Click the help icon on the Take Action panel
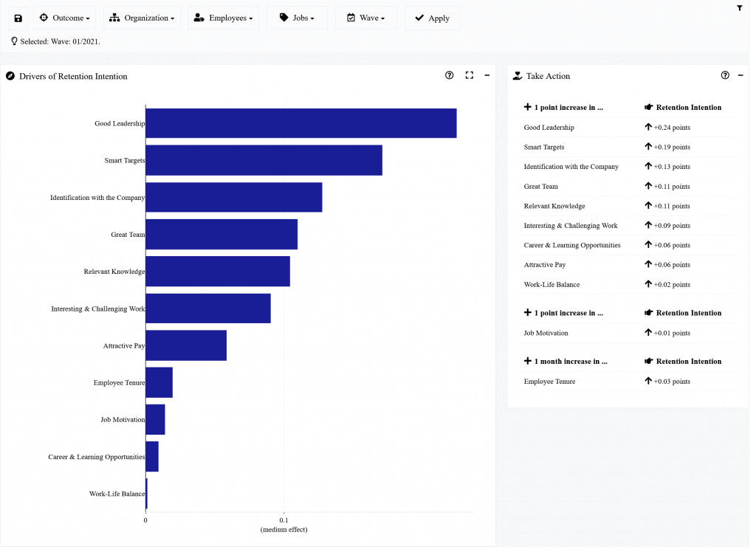This screenshot has height=552, width=756. tap(725, 75)
